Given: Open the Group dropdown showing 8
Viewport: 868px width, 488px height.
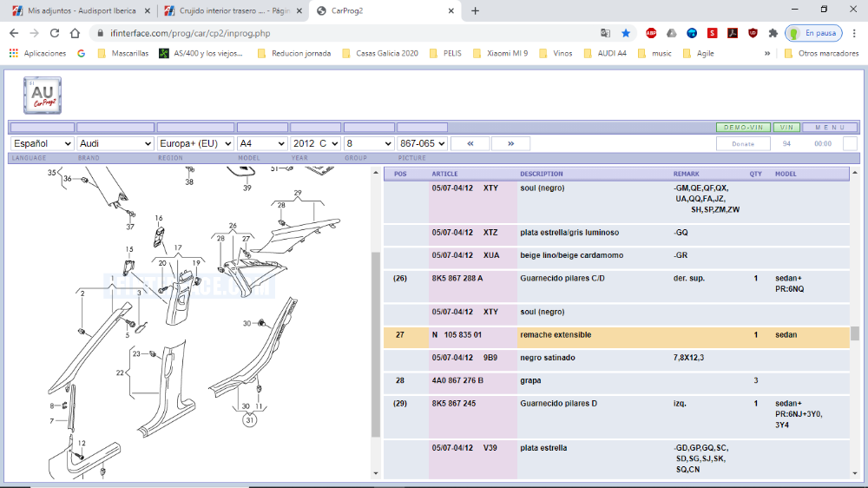Looking at the screenshot, I should (369, 143).
